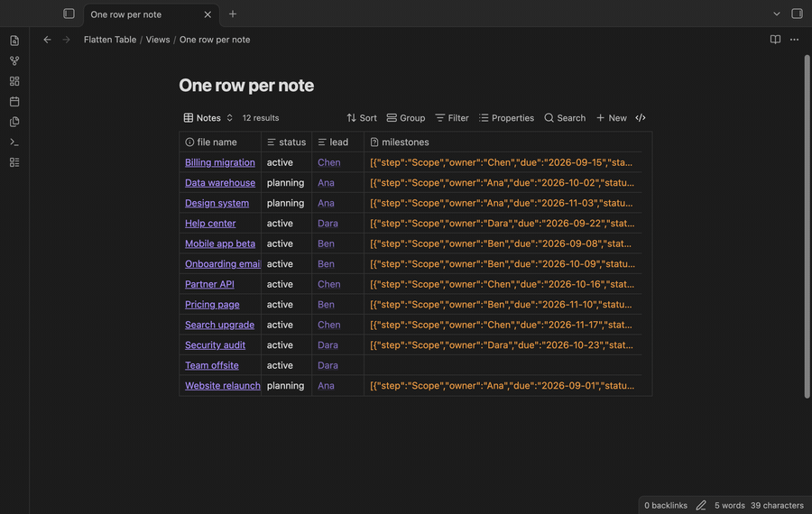Open the Sort menu
The image size is (812, 514).
click(x=362, y=118)
